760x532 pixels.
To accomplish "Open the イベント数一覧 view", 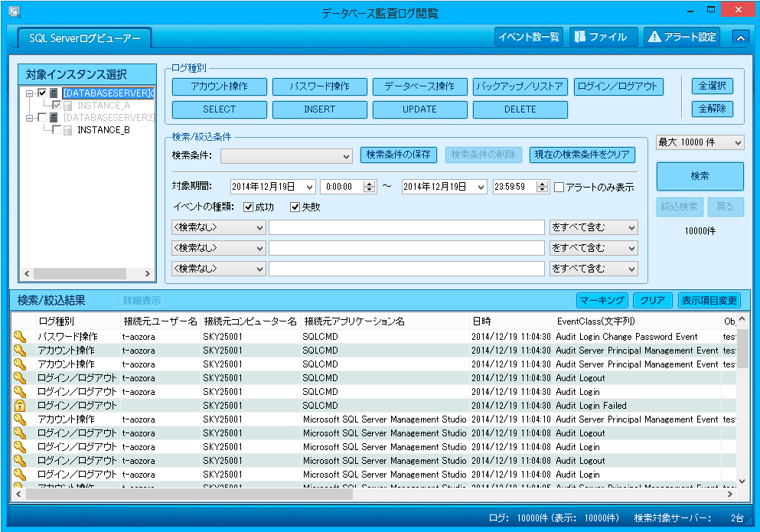I will [529, 37].
